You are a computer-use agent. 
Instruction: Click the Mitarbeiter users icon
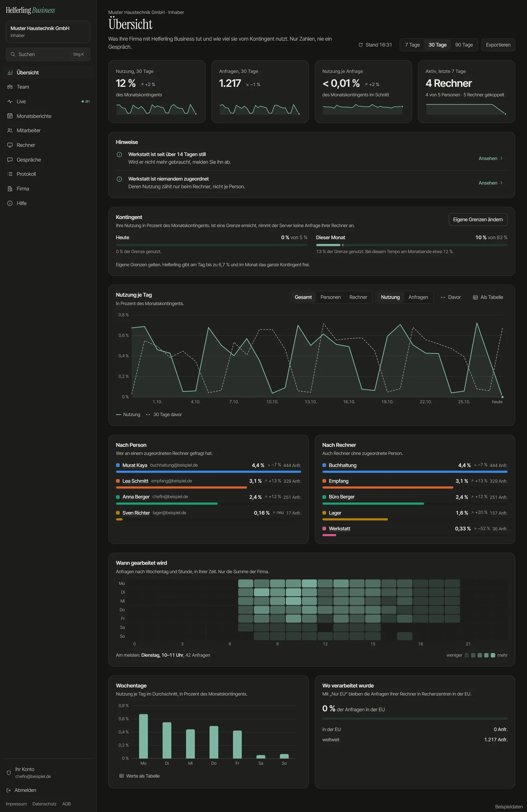tap(10, 131)
